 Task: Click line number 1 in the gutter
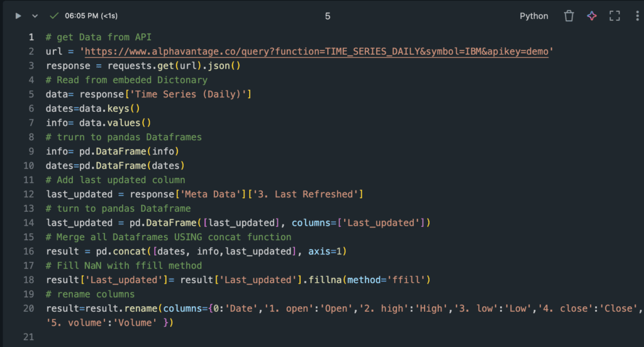coord(31,37)
